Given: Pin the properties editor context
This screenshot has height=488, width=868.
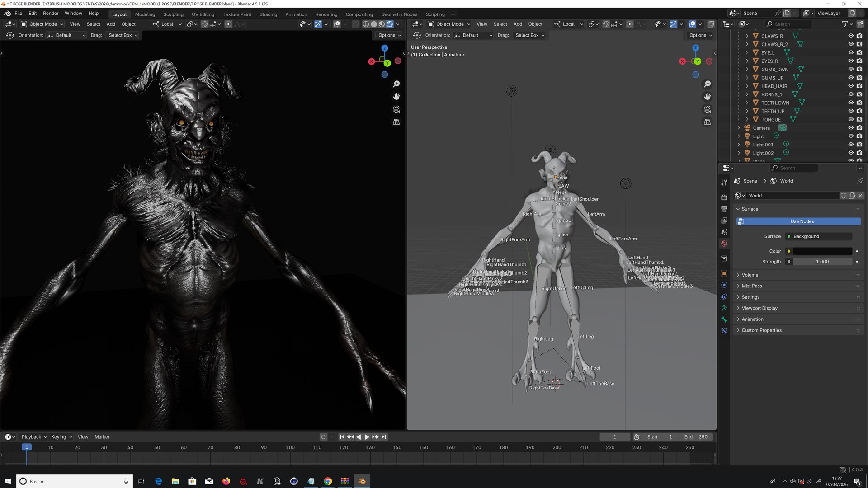Looking at the screenshot, I should click(x=860, y=181).
